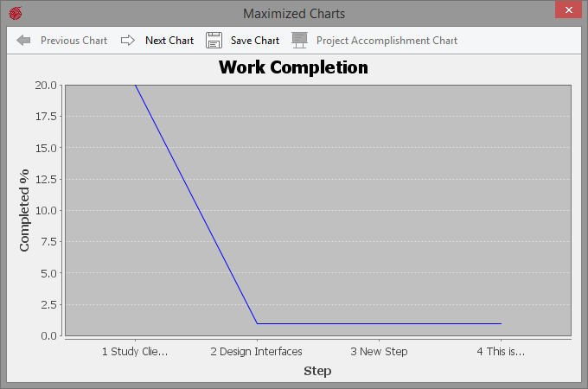Click the 'Completed %' vertical axis title
The height and width of the screenshot is (389, 588).
24,210
